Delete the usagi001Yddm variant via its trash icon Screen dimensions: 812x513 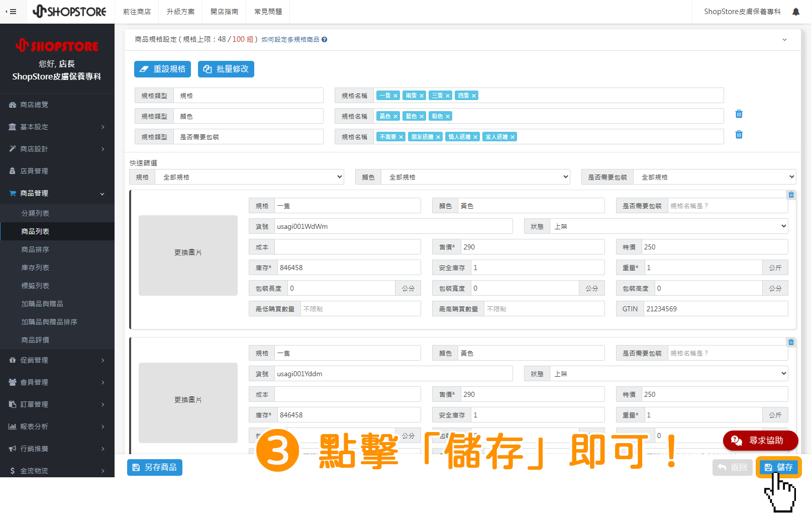(x=791, y=342)
